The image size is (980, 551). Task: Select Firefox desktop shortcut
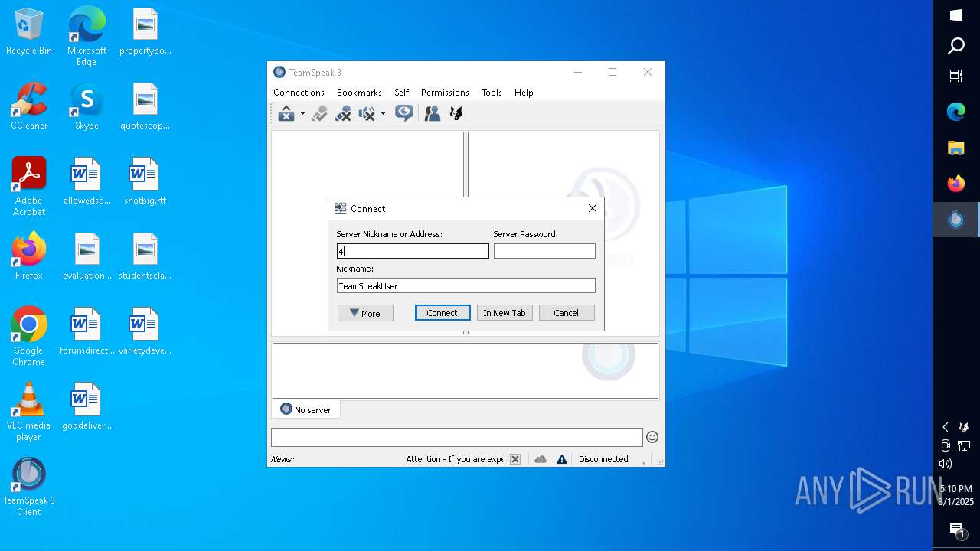point(29,256)
